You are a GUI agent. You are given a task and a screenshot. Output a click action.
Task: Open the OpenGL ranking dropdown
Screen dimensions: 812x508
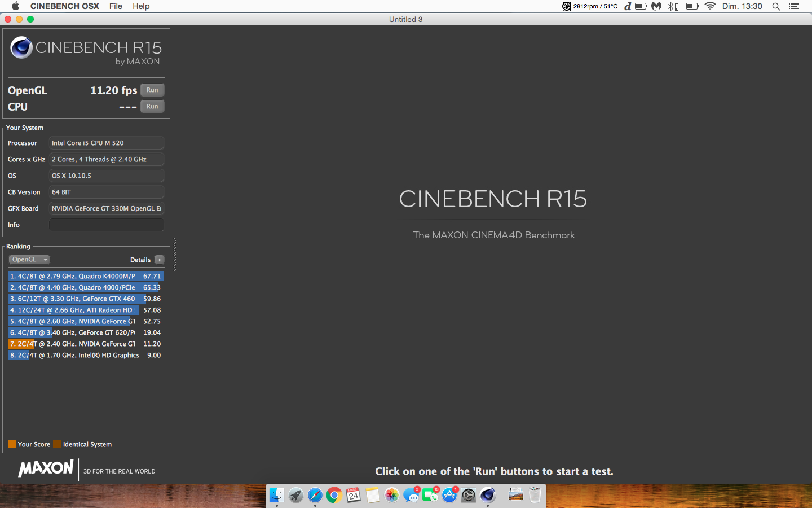[x=29, y=260]
